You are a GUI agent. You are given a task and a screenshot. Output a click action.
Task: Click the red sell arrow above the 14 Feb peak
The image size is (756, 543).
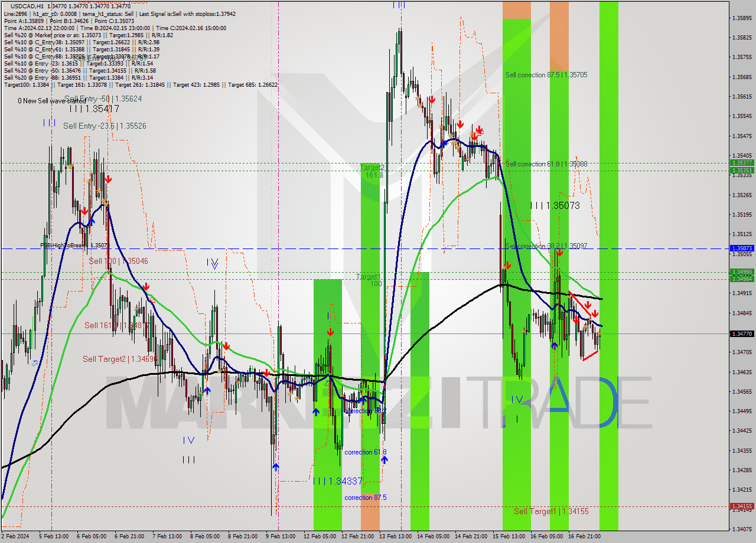[x=432, y=100]
